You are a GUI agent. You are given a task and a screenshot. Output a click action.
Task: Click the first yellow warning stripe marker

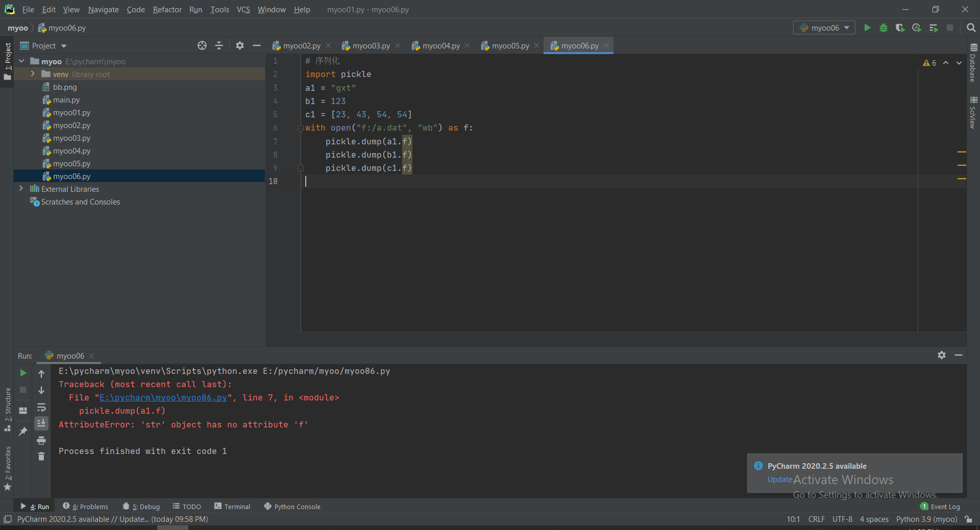click(x=962, y=152)
